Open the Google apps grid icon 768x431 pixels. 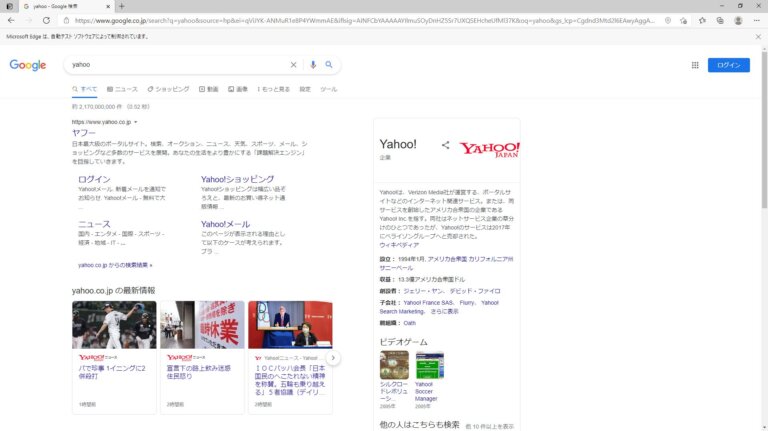(x=695, y=65)
